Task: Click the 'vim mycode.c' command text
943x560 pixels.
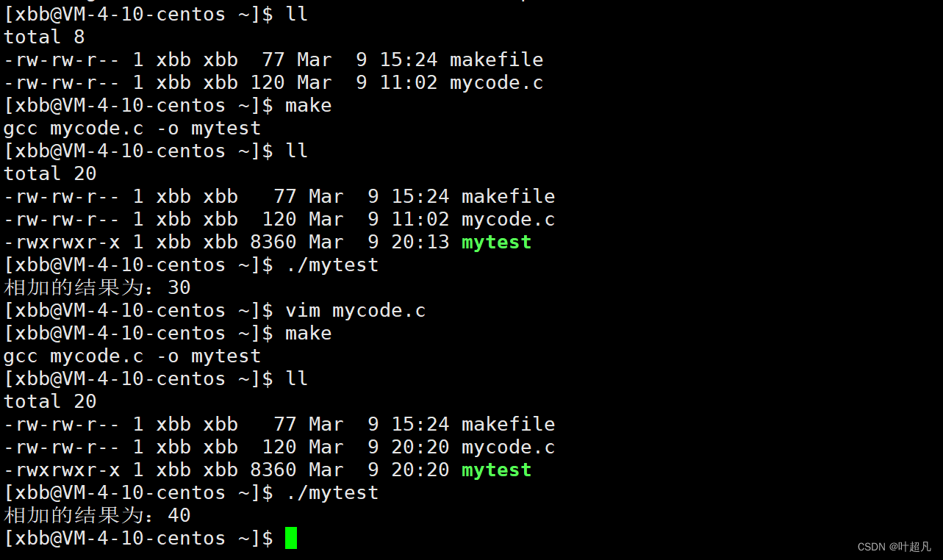Action: [x=356, y=310]
